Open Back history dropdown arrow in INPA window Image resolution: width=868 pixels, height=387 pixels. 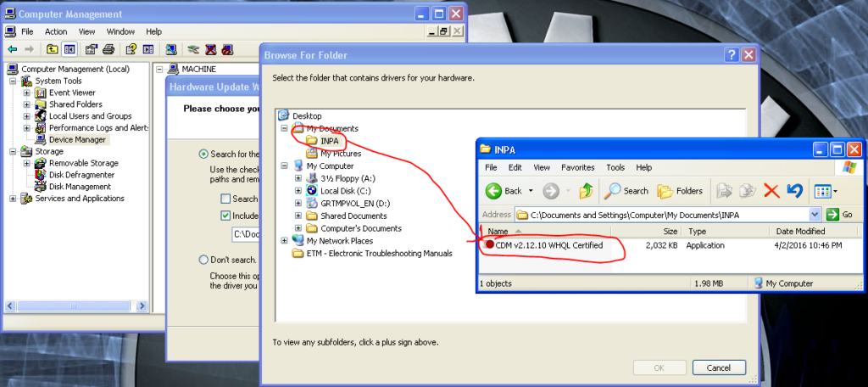[531, 191]
